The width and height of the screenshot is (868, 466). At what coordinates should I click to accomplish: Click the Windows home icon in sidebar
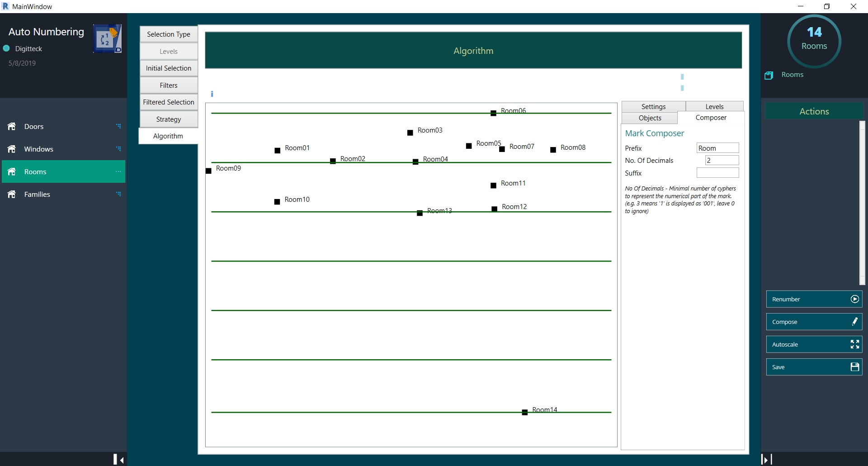tap(12, 149)
